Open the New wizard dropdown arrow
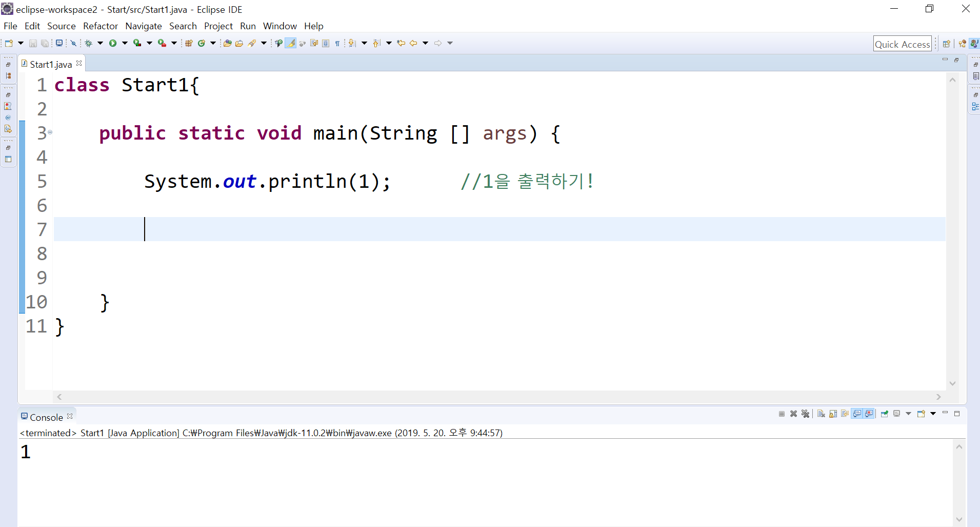Screen dimensions: 980x527 coord(21,43)
